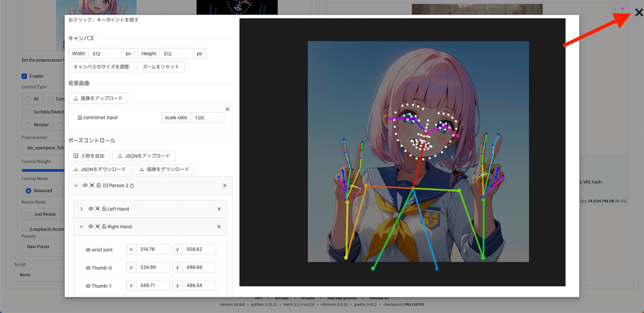Click Thumb-1 x value 349.71
This screenshot has height=313, width=644.
[x=153, y=285]
